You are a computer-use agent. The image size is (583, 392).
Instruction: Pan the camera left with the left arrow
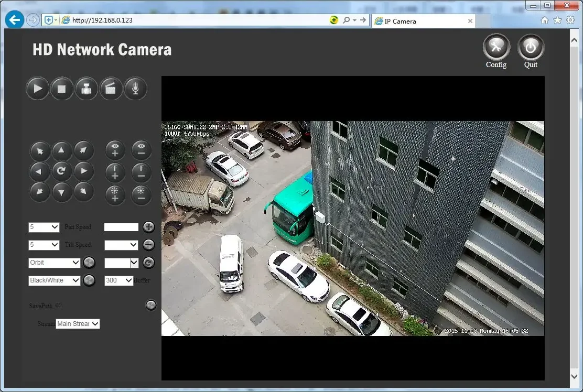(40, 171)
